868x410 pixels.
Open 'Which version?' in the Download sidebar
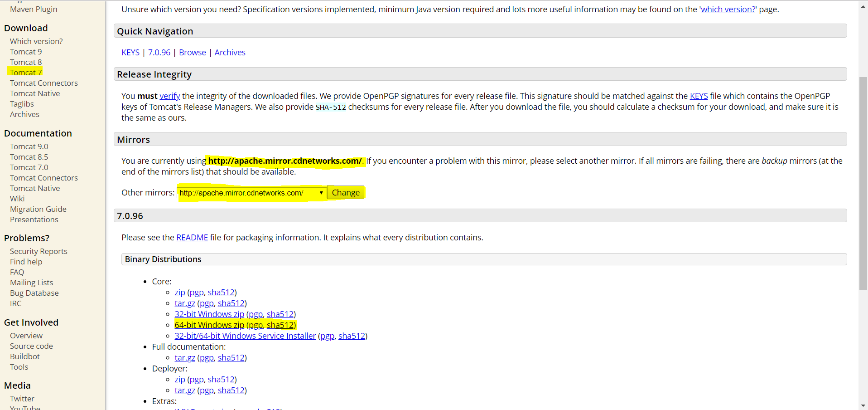(36, 41)
